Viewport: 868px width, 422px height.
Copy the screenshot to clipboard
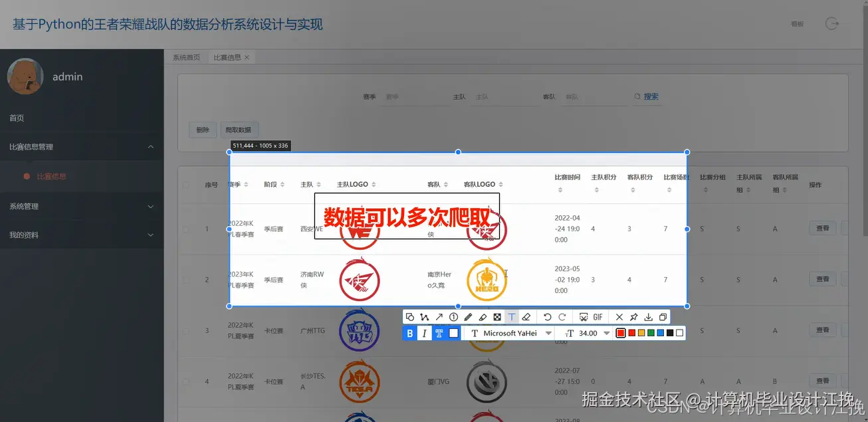point(663,317)
